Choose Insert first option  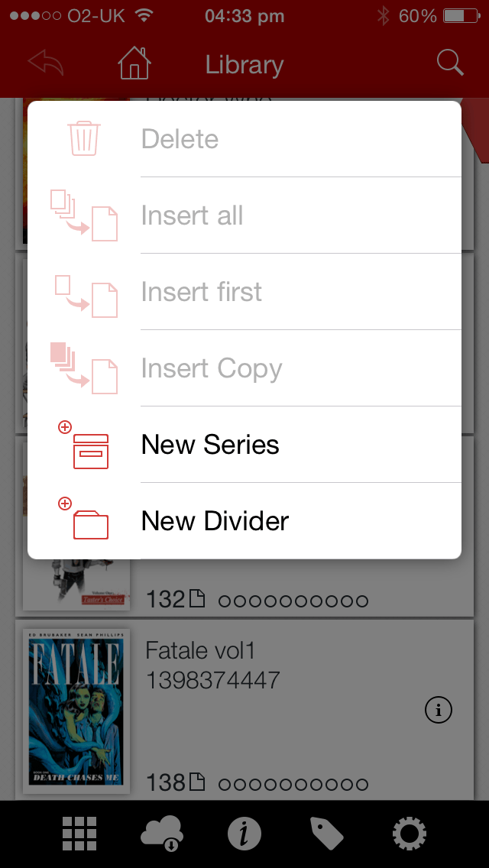244,291
